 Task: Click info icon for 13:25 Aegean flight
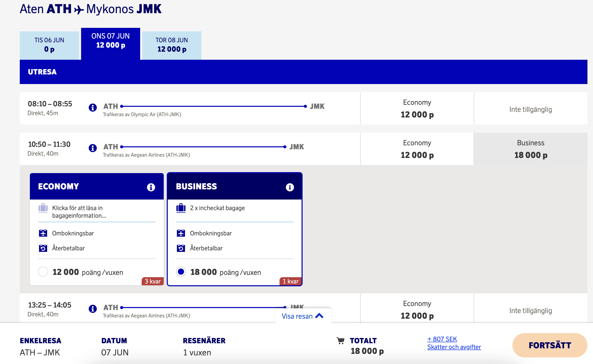(93, 309)
